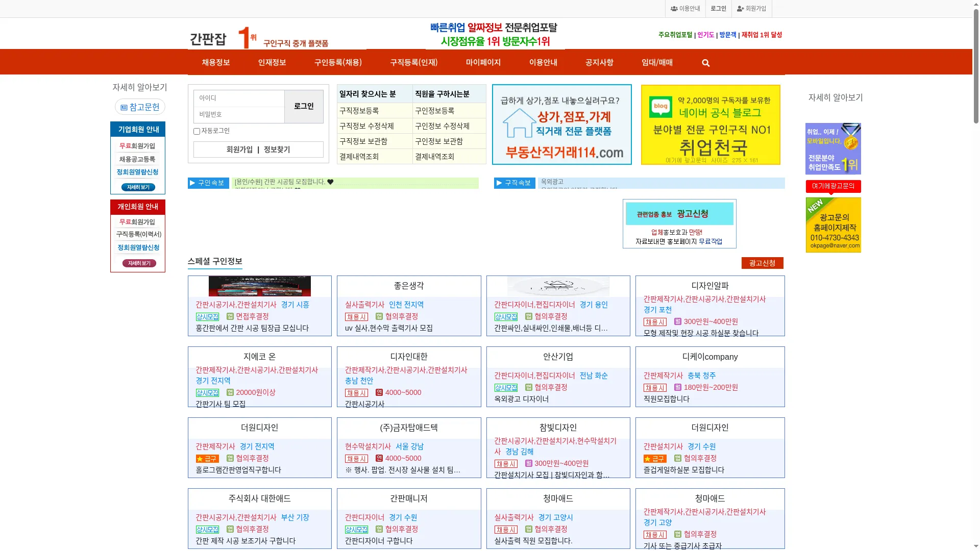Image resolution: width=980 pixels, height=551 pixels.
Task: Toggle the 자동로그인 checkbox
Action: 197,131
